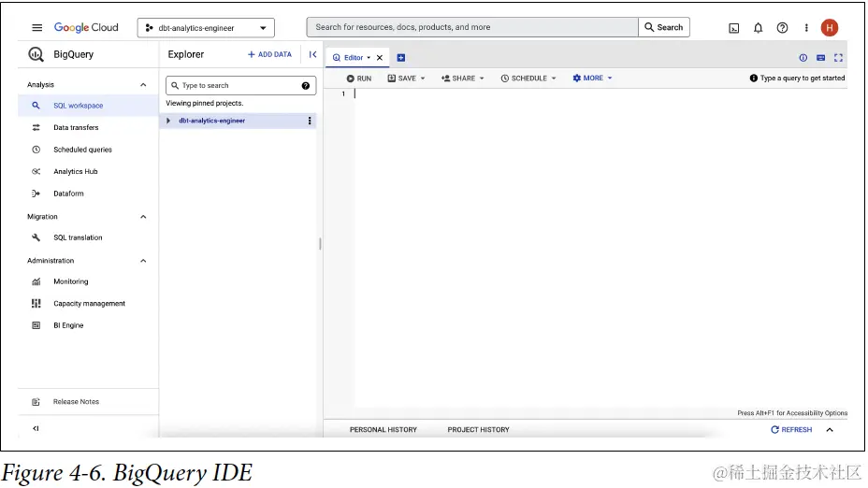Viewport: 868px width, 488px height.
Task: Click the Data transfers arrows icon
Action: click(36, 127)
